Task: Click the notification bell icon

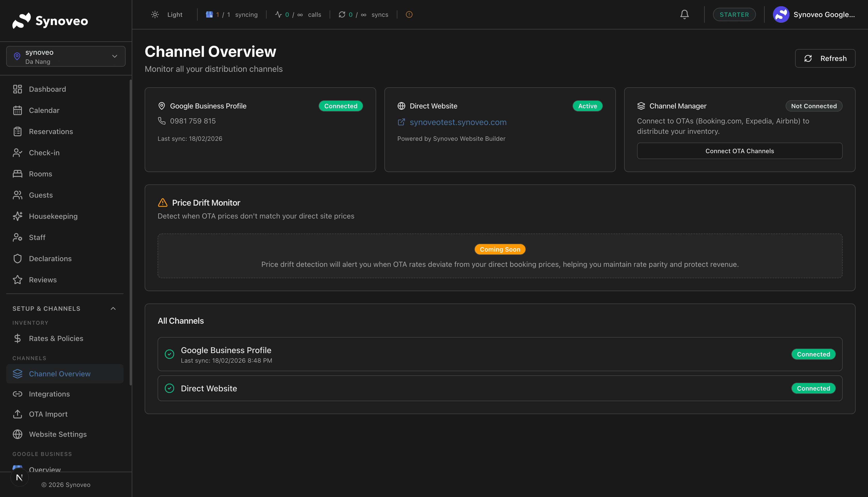Action: point(684,14)
